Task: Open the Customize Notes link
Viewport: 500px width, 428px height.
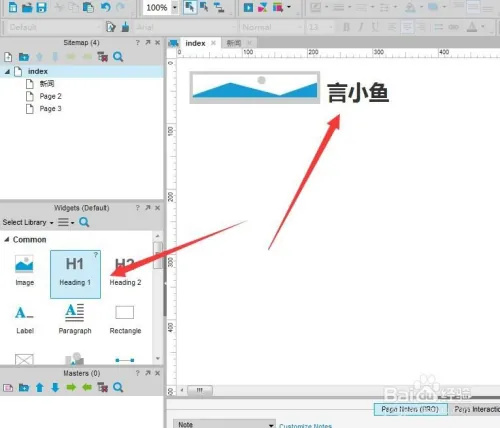Action: (x=305, y=426)
